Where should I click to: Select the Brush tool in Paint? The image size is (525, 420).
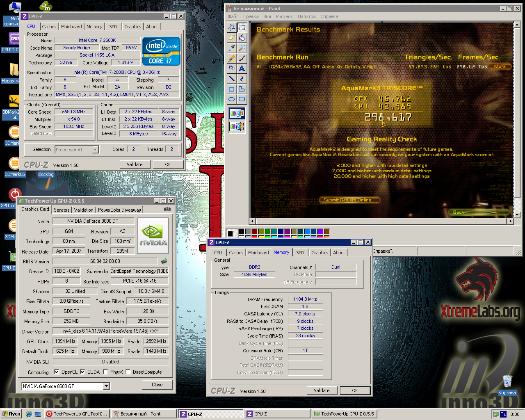pos(242,58)
